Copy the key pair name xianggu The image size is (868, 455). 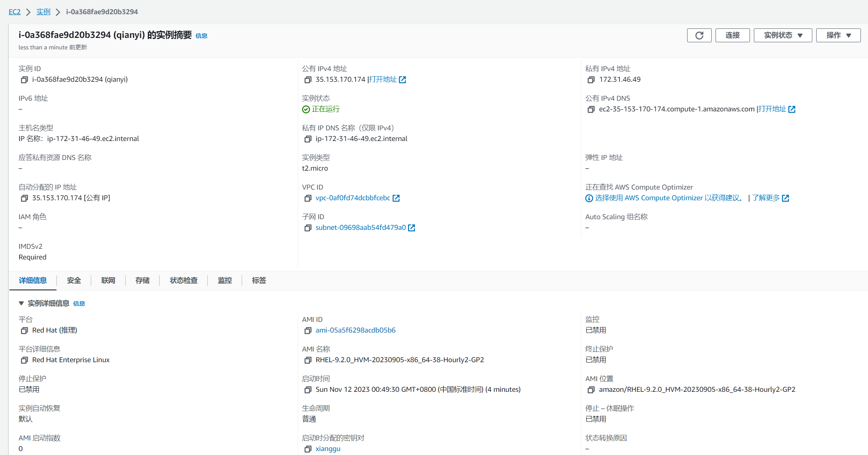[x=308, y=449]
